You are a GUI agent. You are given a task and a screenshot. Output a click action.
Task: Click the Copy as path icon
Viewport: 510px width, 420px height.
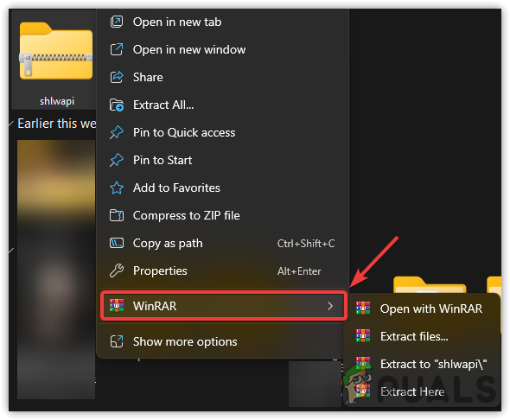coord(117,243)
